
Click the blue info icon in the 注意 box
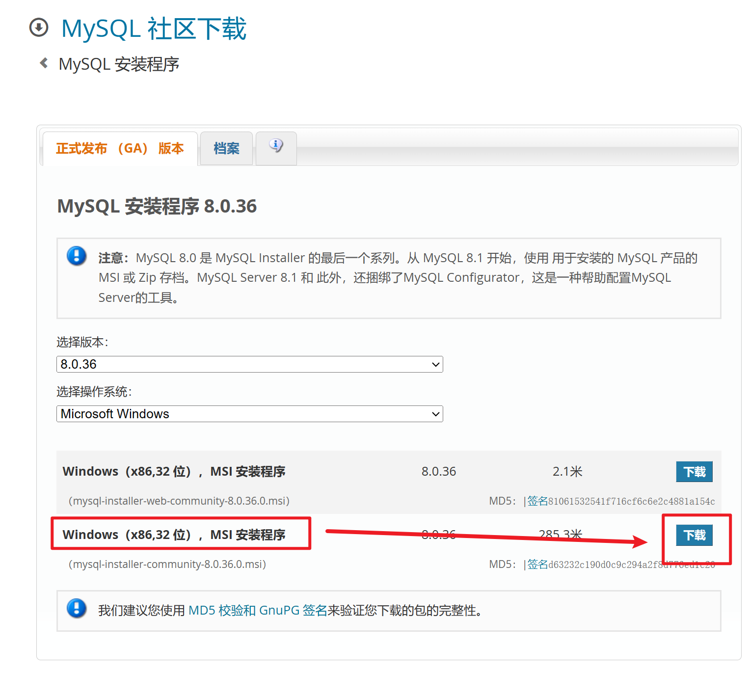(x=77, y=256)
